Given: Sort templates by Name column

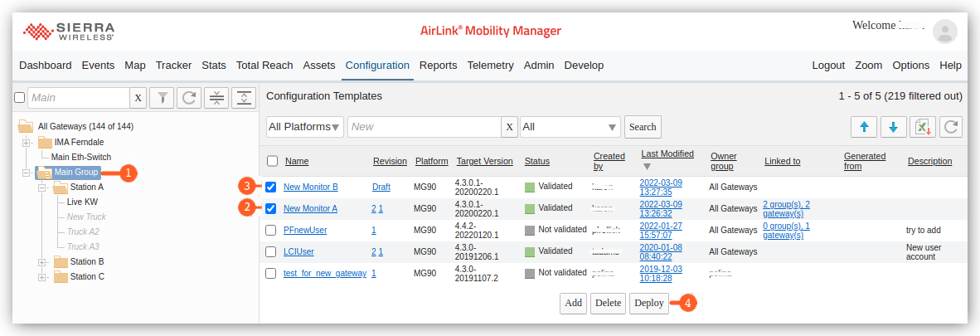Looking at the screenshot, I should point(297,161).
